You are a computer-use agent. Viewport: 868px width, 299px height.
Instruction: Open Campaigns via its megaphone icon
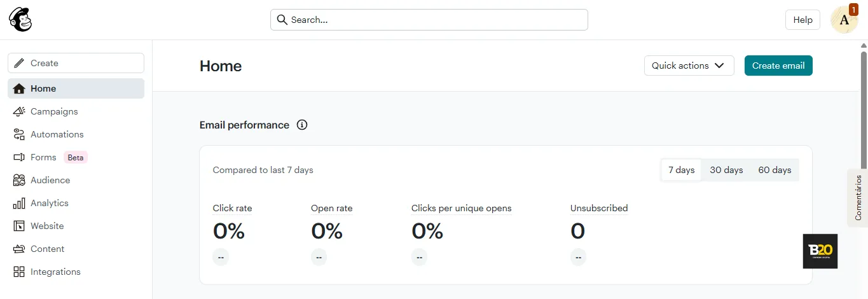click(x=19, y=111)
